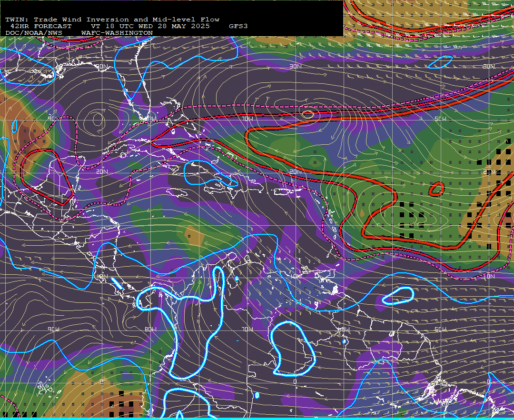Select the '42HR FORECAST' header text
The height and width of the screenshot is (420, 514).
tap(40, 26)
